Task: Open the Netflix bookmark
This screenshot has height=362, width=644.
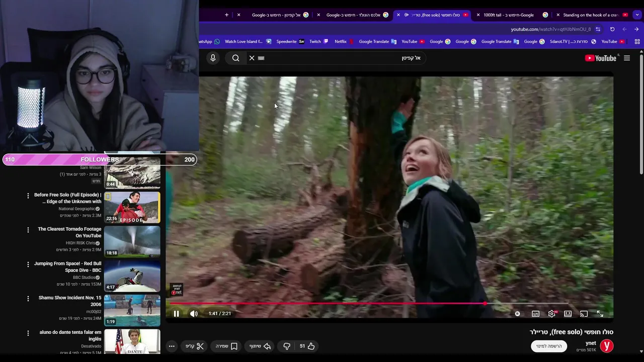Action: coord(345,41)
